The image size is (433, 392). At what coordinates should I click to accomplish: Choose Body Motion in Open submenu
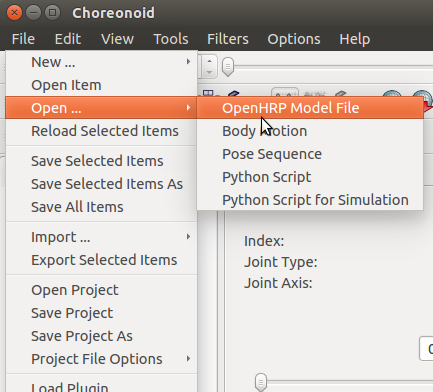310,131
